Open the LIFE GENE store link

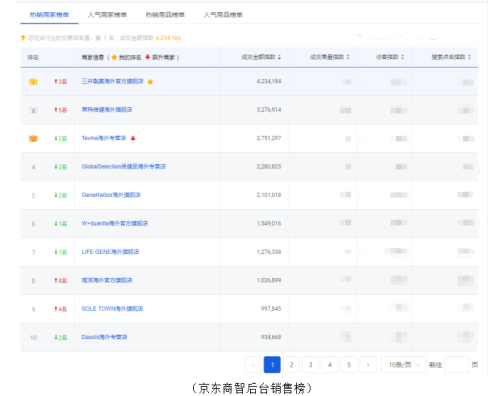(x=110, y=252)
